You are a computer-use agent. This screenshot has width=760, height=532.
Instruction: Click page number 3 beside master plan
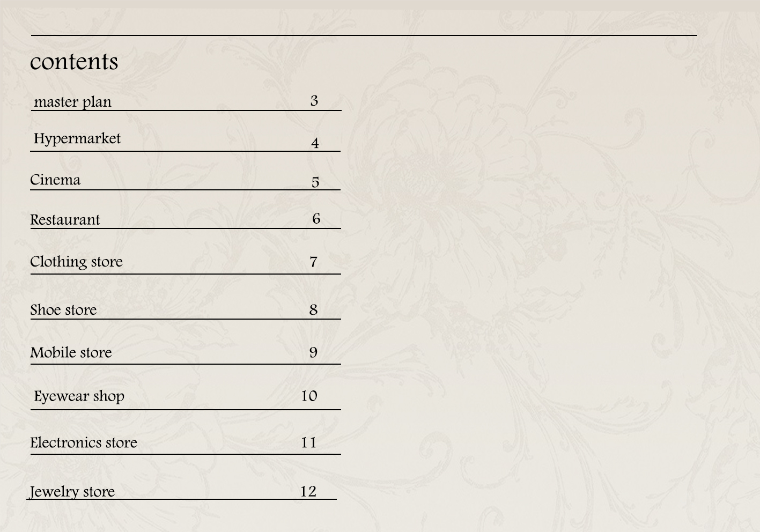314,101
